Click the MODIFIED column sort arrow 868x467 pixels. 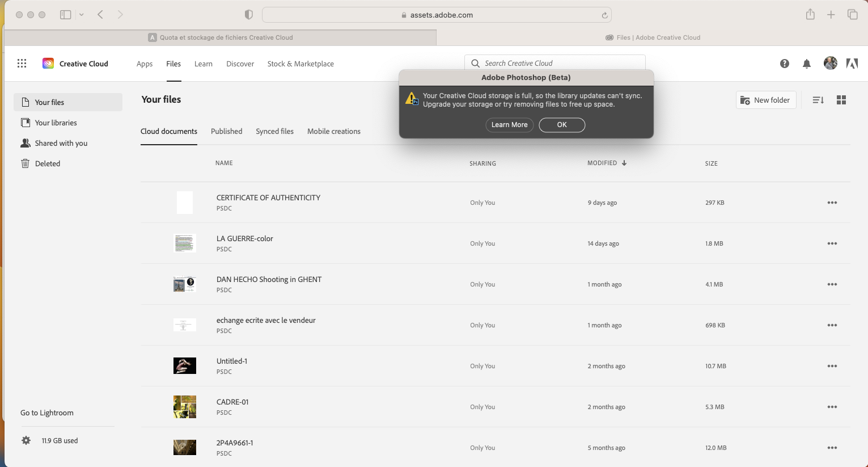coord(624,163)
